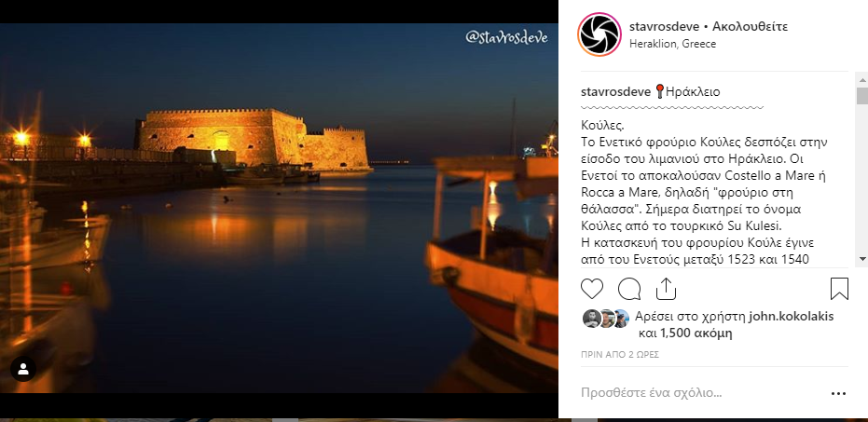868x422 pixels.
Task: View the likers' avatar thumbnails
Action: coord(606,319)
